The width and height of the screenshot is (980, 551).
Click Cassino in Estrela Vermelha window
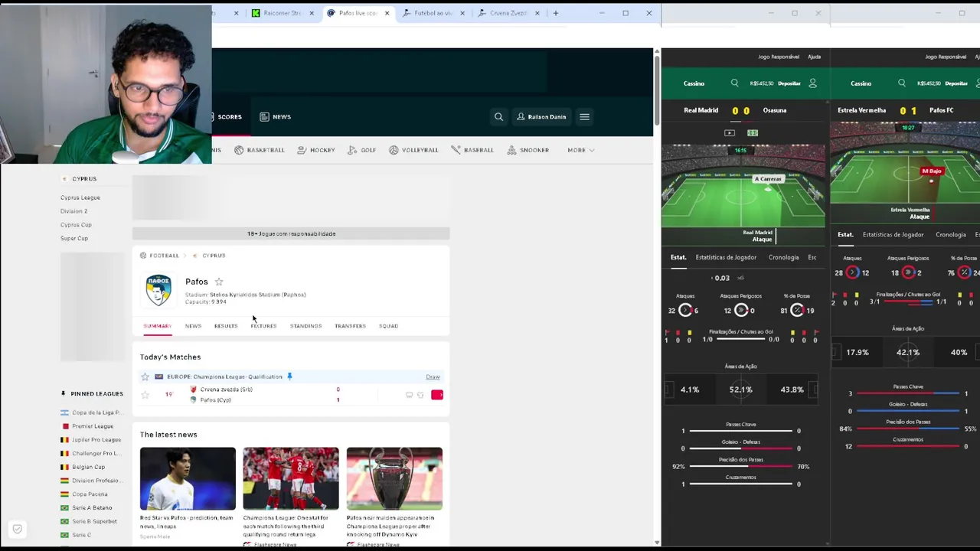click(x=861, y=83)
